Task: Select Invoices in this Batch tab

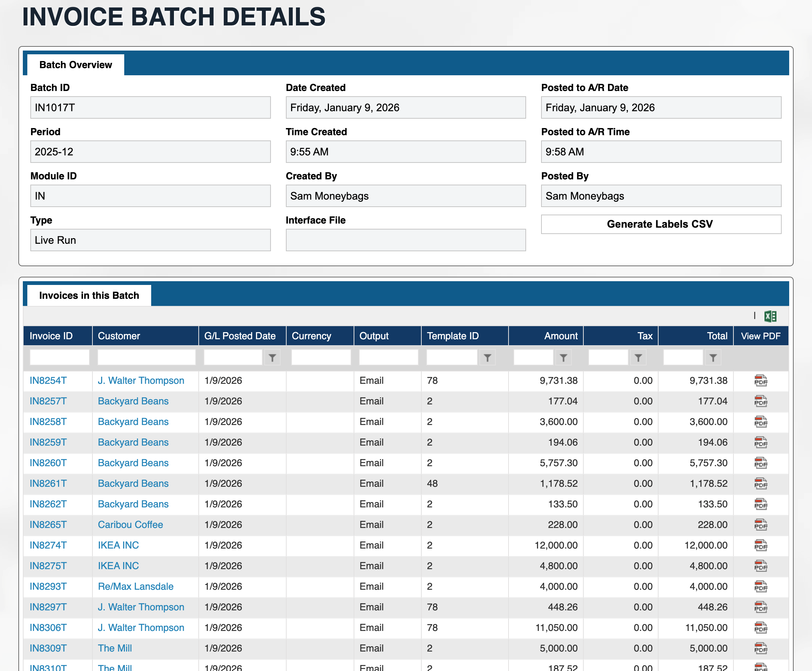Action: 89,295
